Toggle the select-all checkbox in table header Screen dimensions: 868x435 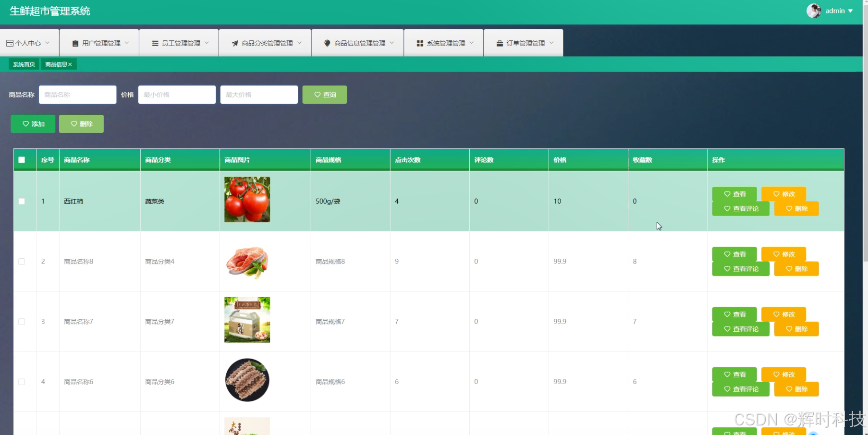(22, 160)
